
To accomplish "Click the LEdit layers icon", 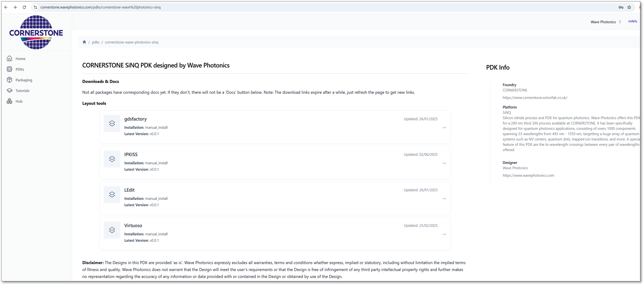I will 112,194.
